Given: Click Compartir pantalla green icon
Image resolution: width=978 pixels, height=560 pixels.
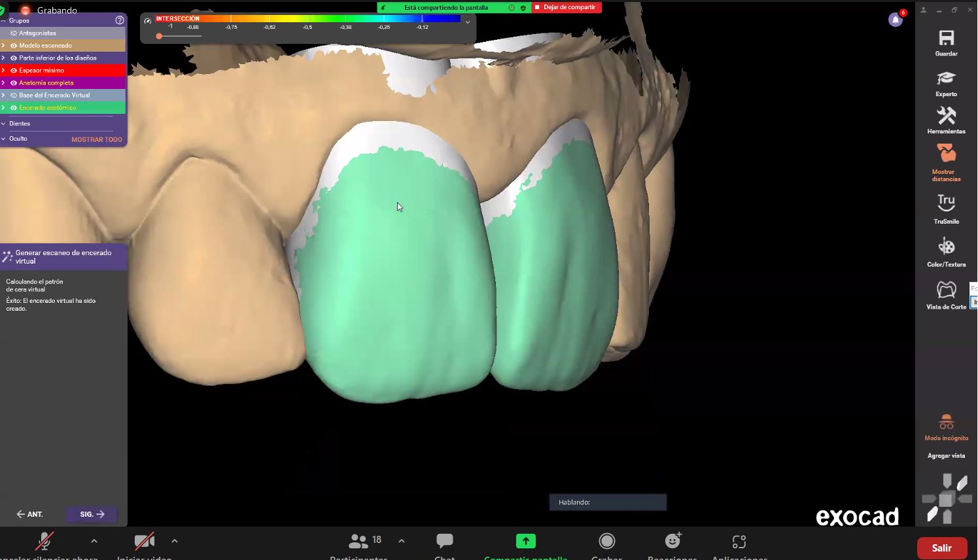Looking at the screenshot, I should (525, 541).
